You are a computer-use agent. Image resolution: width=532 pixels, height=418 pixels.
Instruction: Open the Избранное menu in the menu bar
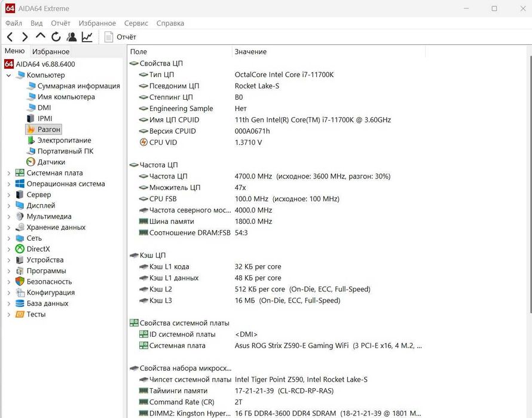(97, 23)
